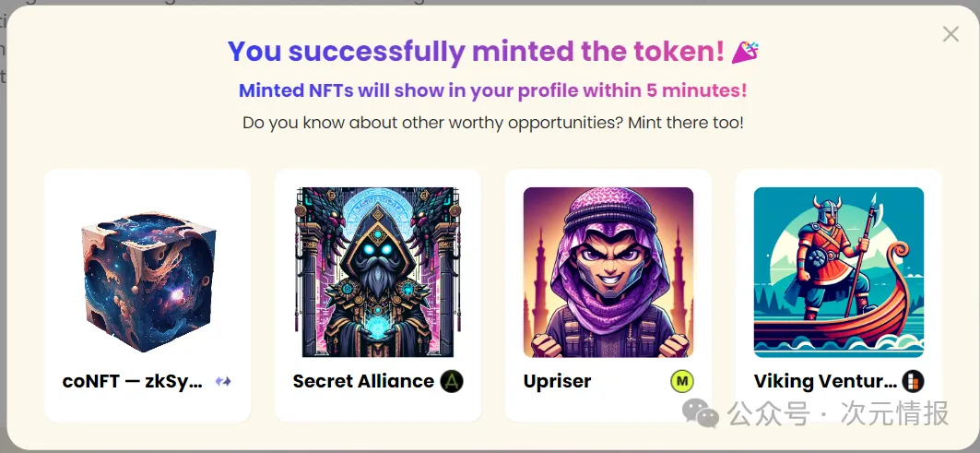Image resolution: width=980 pixels, height=453 pixels.
Task: Click the "Minted NFTs will show in your profile" notice
Action: pos(492,90)
